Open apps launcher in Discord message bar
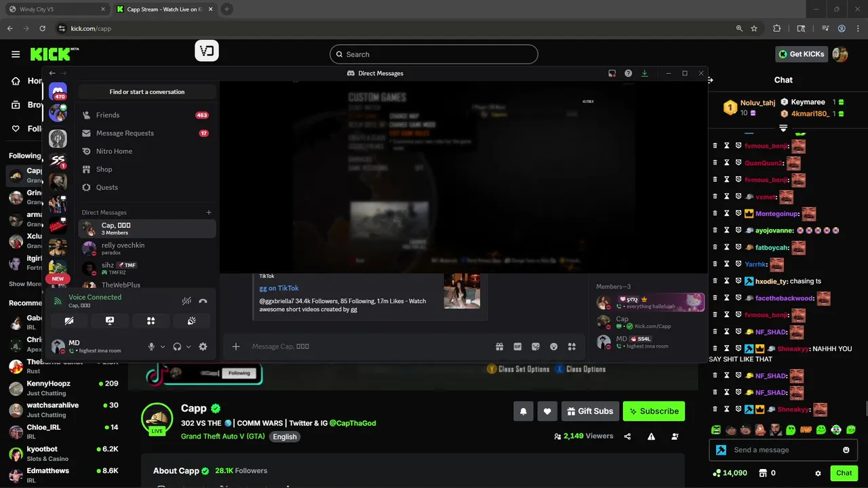This screenshot has width=868, height=488. coord(572,346)
